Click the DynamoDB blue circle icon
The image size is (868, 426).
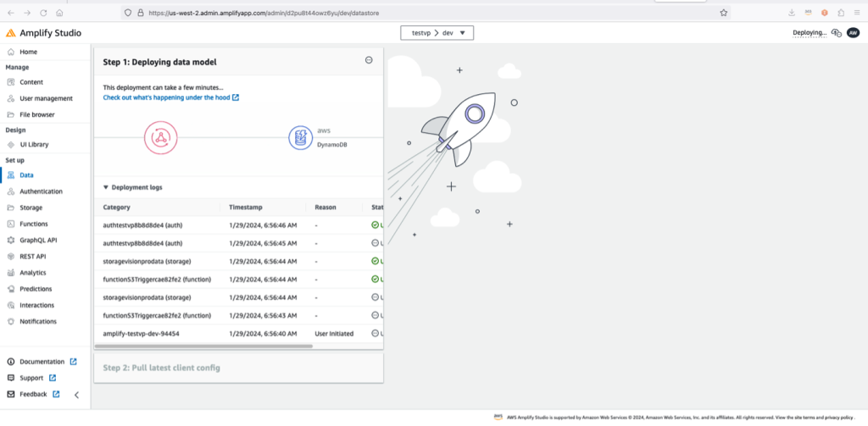pos(301,138)
